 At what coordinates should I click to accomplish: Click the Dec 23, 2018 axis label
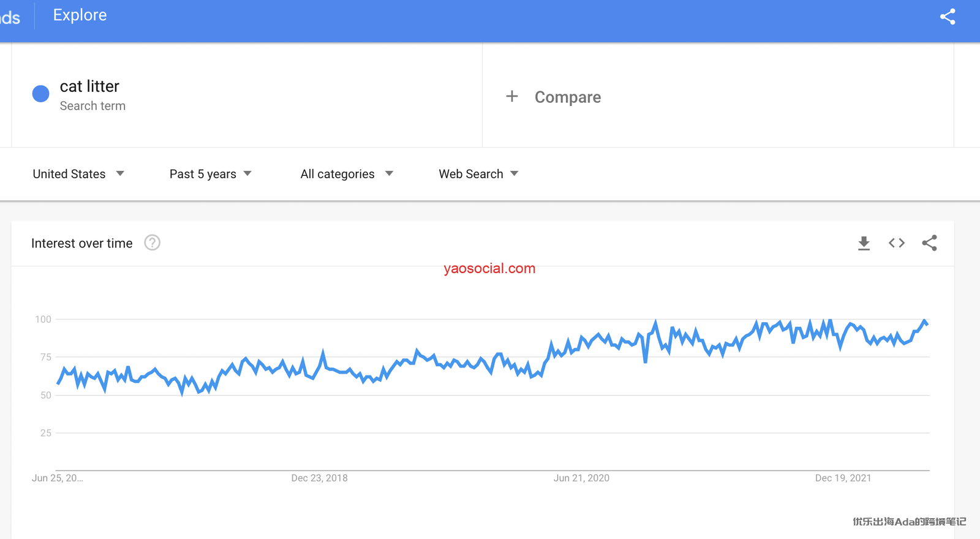click(319, 478)
